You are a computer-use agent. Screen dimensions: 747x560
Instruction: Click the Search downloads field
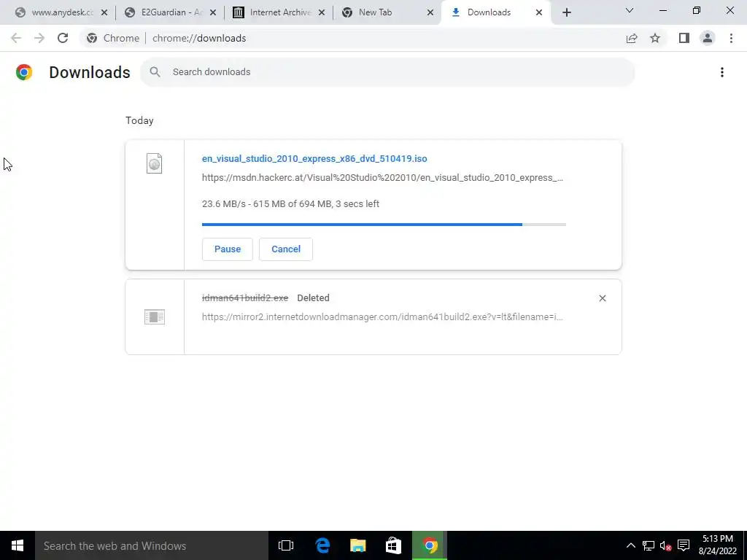pyautogui.click(x=387, y=72)
